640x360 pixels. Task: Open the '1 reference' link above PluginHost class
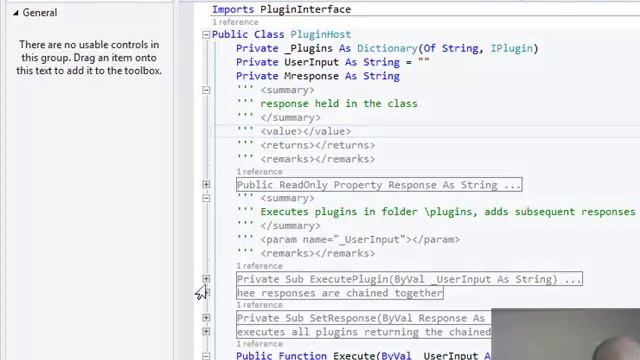tap(235, 22)
